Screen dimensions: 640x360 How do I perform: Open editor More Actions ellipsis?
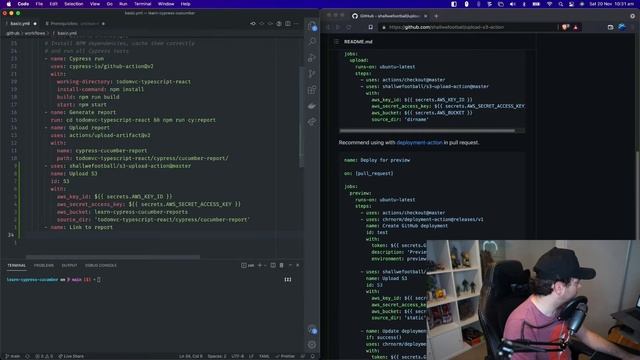point(296,24)
